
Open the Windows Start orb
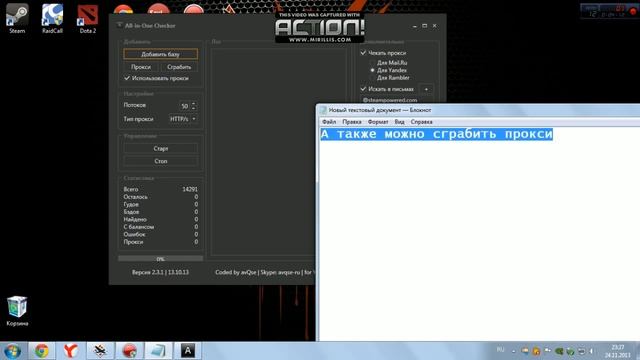[x=13, y=351]
